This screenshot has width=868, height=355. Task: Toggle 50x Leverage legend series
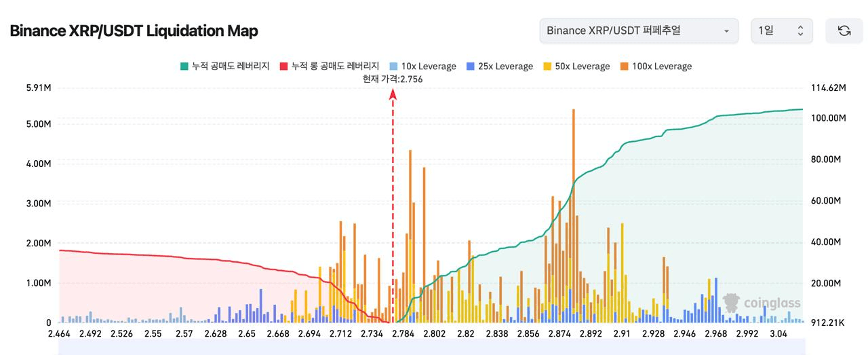coord(576,66)
